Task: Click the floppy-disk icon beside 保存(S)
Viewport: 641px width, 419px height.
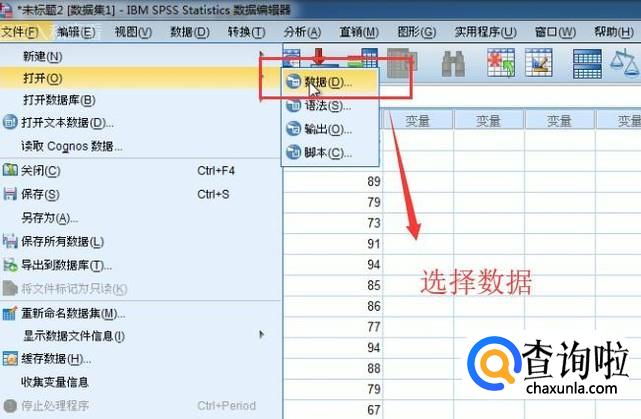Action: 10,193
